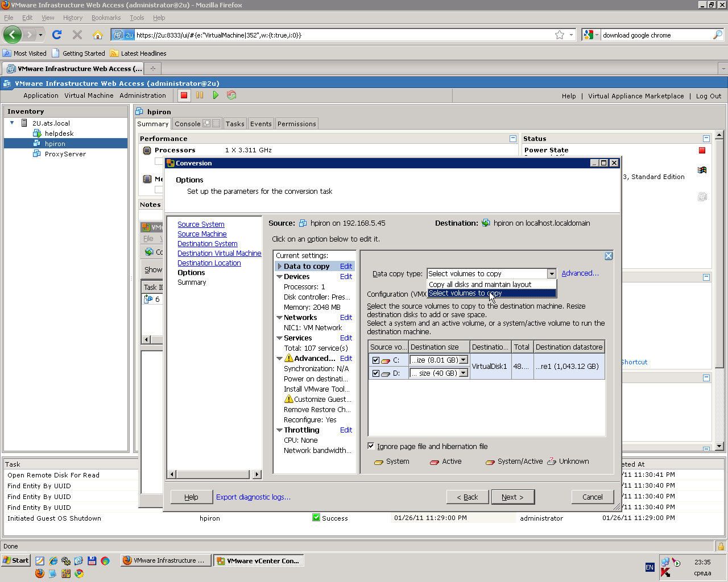Viewport: 728px width, 582px height.
Task: Choose 'Copy all disks and maintain layout'
Action: coord(491,284)
